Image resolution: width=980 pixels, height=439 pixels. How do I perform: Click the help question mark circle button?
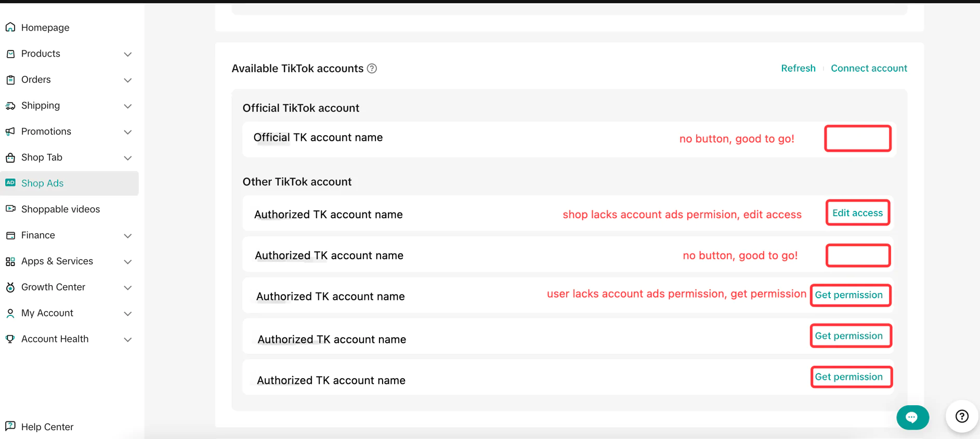click(x=962, y=416)
